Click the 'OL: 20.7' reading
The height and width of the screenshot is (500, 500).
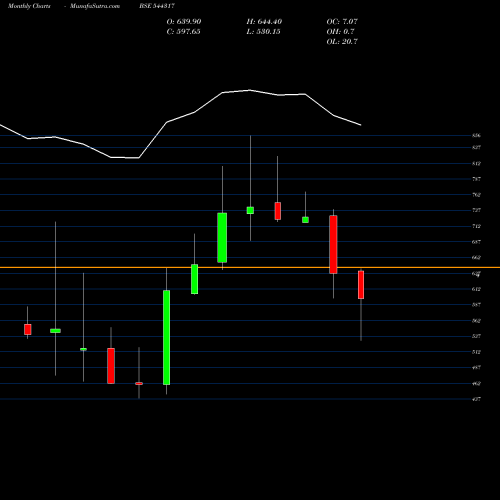pyautogui.click(x=342, y=42)
